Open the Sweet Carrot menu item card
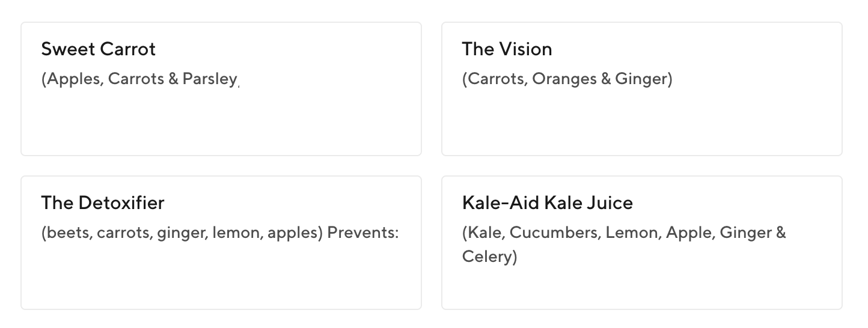The height and width of the screenshot is (328, 868). 221,89
